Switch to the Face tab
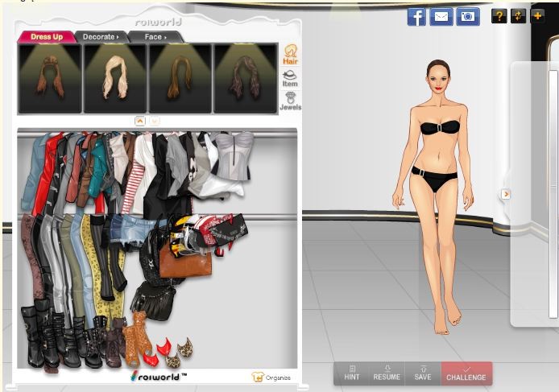Image resolution: width=559 pixels, height=392 pixels. coord(155,37)
